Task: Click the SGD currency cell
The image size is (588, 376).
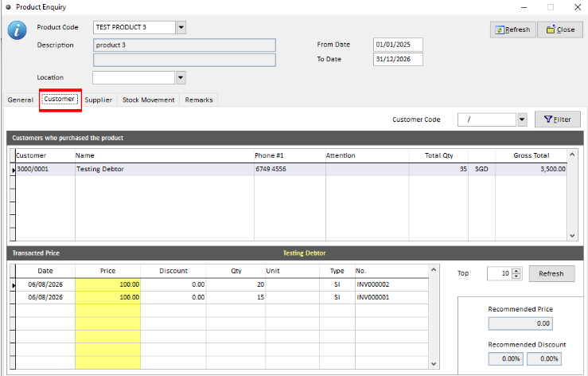Action: click(x=481, y=169)
